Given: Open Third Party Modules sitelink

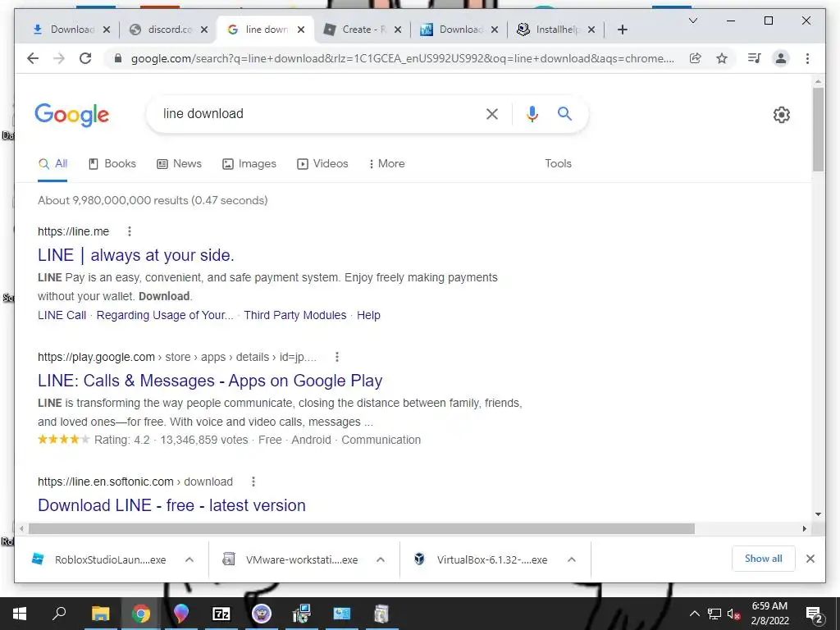Looking at the screenshot, I should [x=295, y=316].
